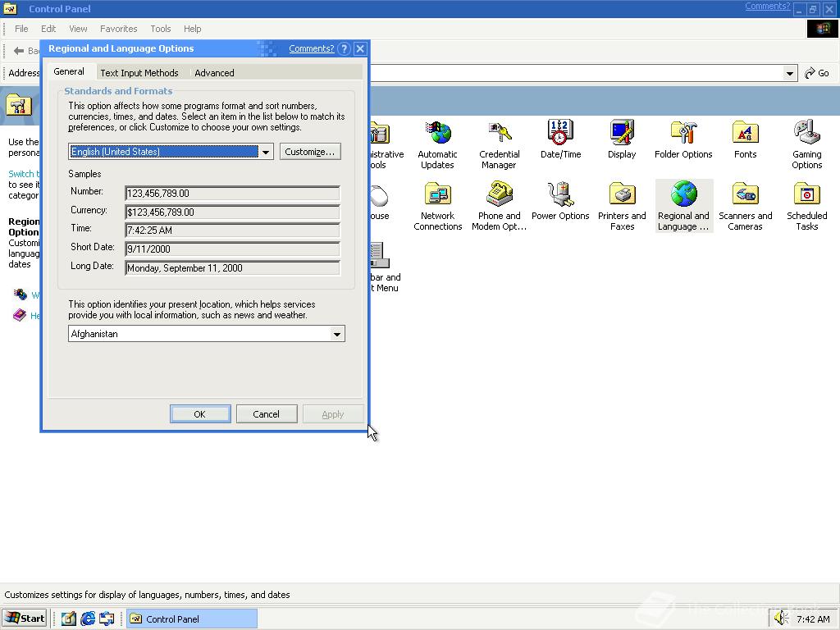Click Comments? link in dialog title bar
The image size is (840, 630).
[x=311, y=48]
